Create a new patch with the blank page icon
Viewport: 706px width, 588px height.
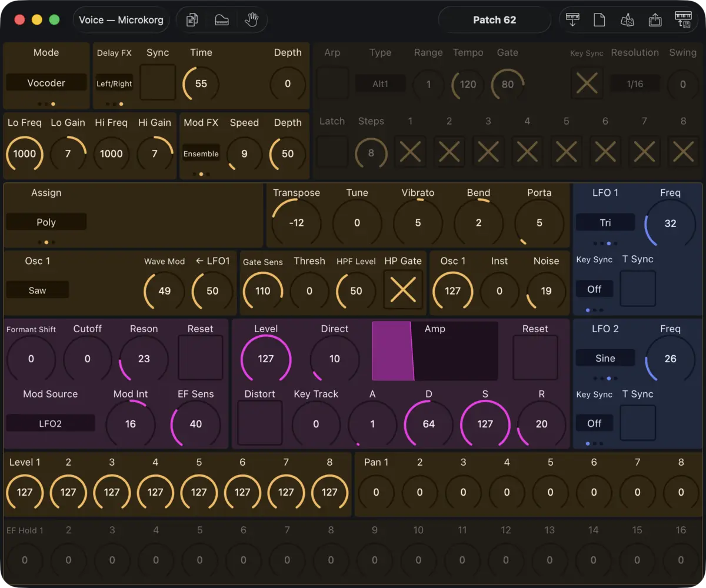[x=599, y=20]
